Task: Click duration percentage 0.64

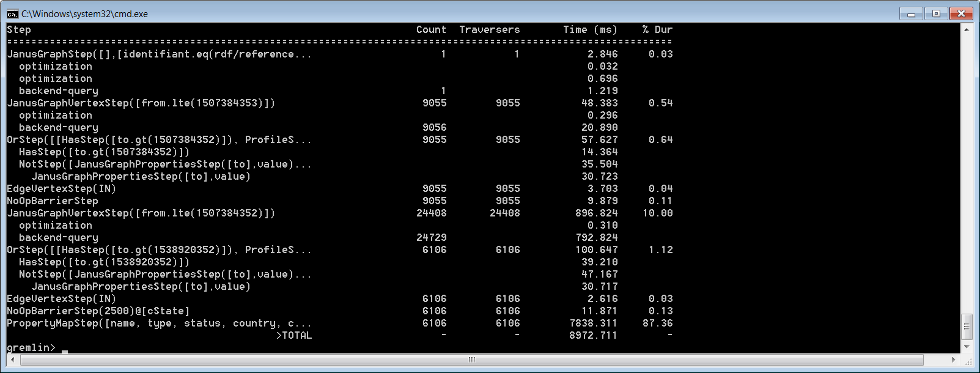Action: (661, 139)
